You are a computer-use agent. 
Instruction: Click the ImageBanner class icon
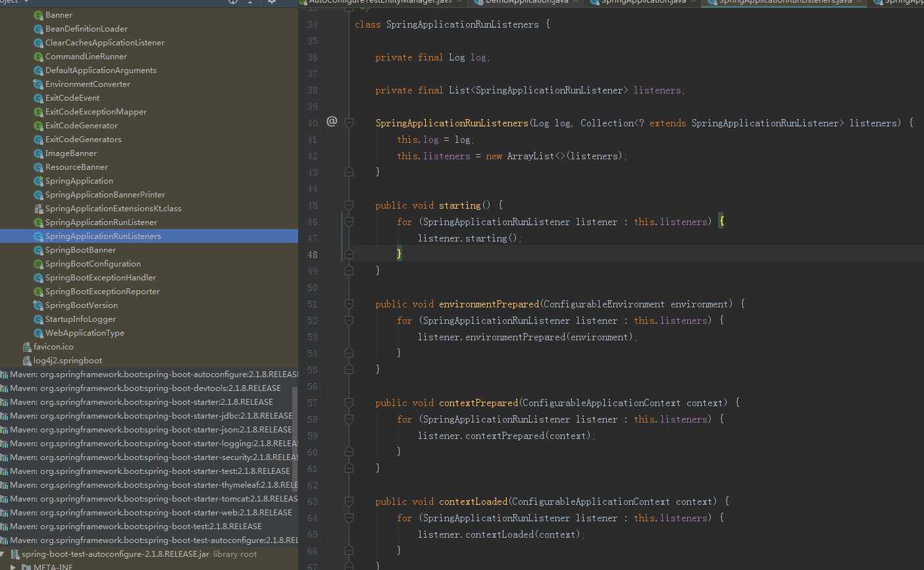point(39,153)
